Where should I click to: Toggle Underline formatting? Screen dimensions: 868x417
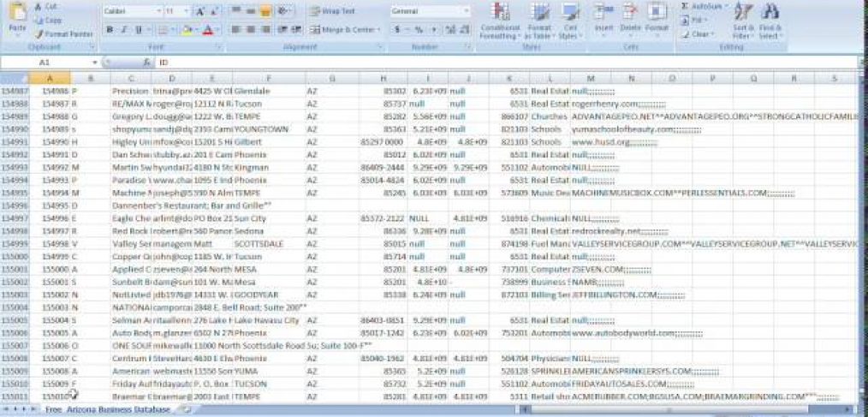(x=138, y=30)
